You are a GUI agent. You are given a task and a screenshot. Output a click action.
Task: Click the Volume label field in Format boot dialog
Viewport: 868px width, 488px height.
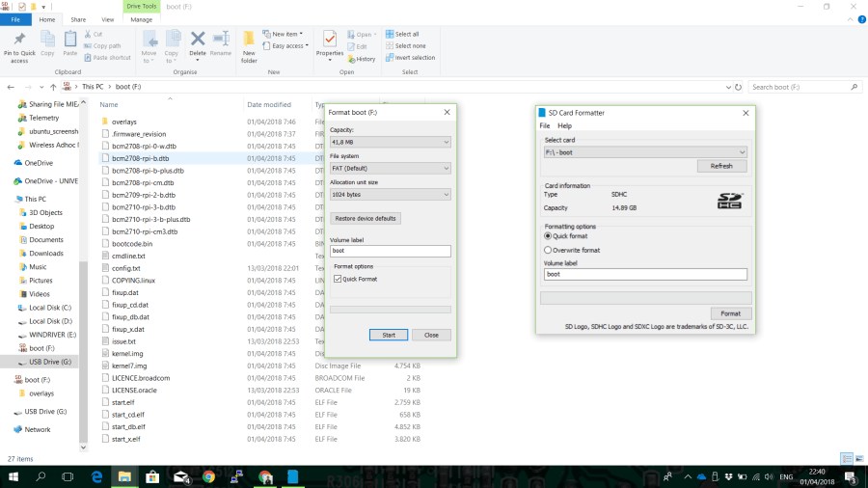tap(390, 251)
